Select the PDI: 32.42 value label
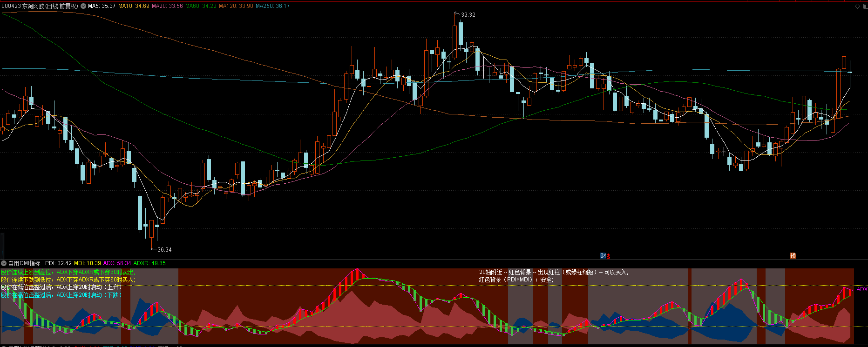This screenshot has height=347, width=868. click(x=58, y=263)
